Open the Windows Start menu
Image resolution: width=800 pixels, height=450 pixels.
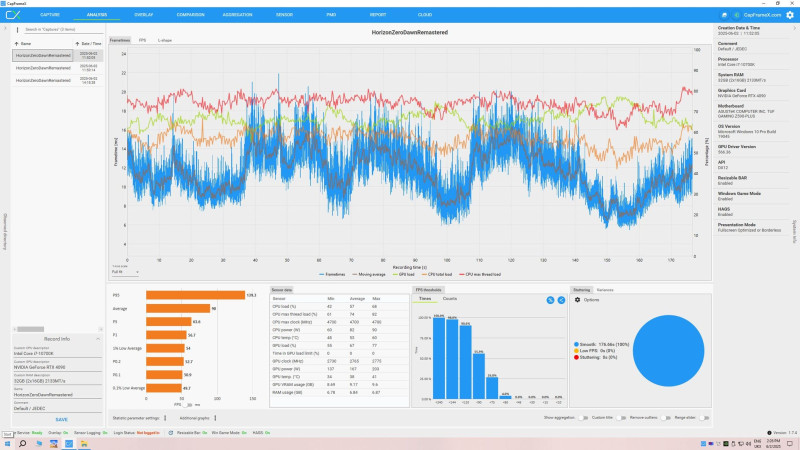pos(7,444)
